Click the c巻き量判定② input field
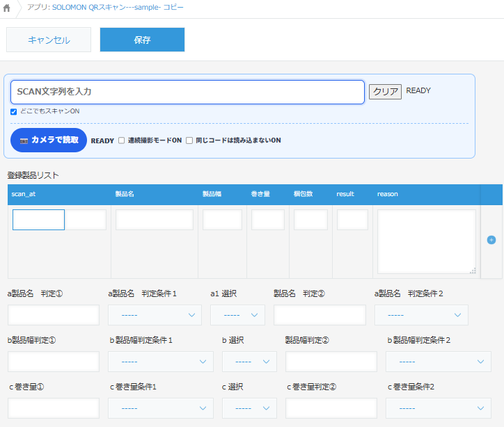504x427 pixels. pyautogui.click(x=331, y=408)
